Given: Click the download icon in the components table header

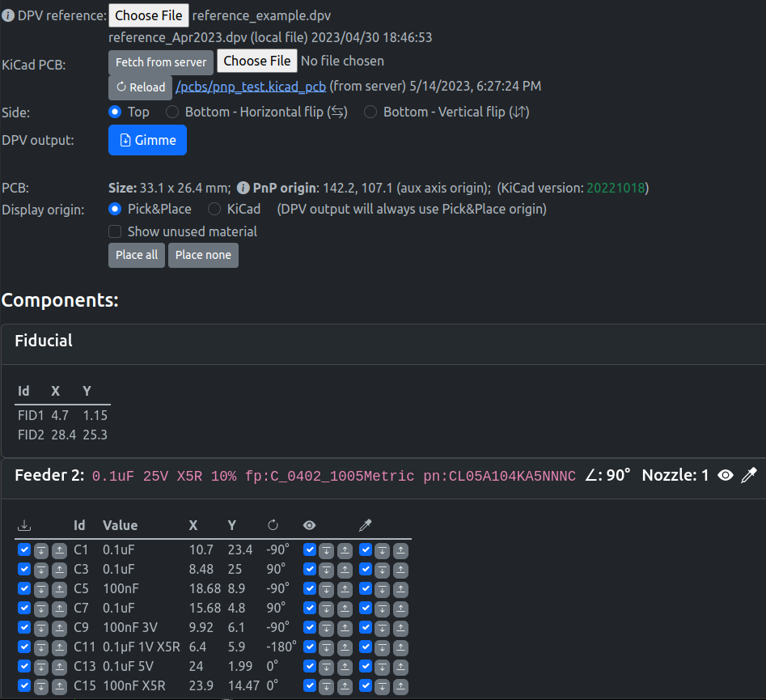Looking at the screenshot, I should coord(23,525).
